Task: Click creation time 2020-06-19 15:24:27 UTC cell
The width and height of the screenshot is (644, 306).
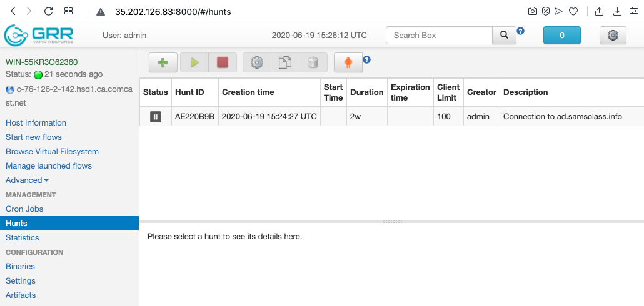Action: pos(269,117)
